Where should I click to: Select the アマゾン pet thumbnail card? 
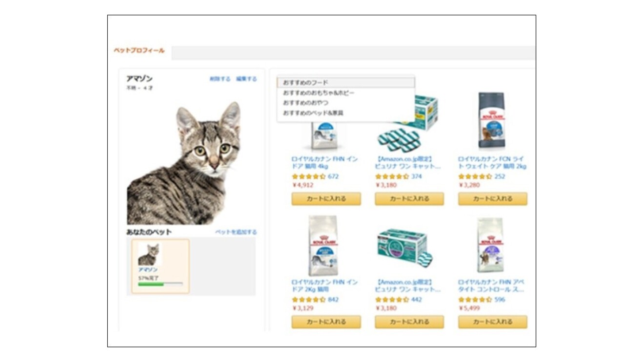[160, 266]
